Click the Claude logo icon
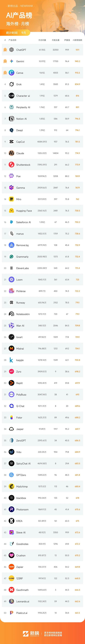Image resolution: width=85 pixels, height=644 pixels. pyautogui.click(x=12, y=153)
